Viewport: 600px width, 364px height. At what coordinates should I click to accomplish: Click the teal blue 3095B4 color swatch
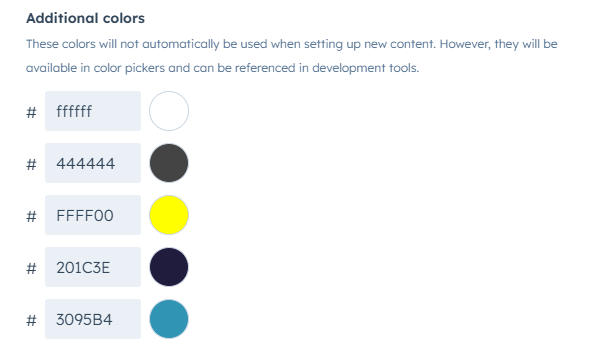[x=169, y=319]
